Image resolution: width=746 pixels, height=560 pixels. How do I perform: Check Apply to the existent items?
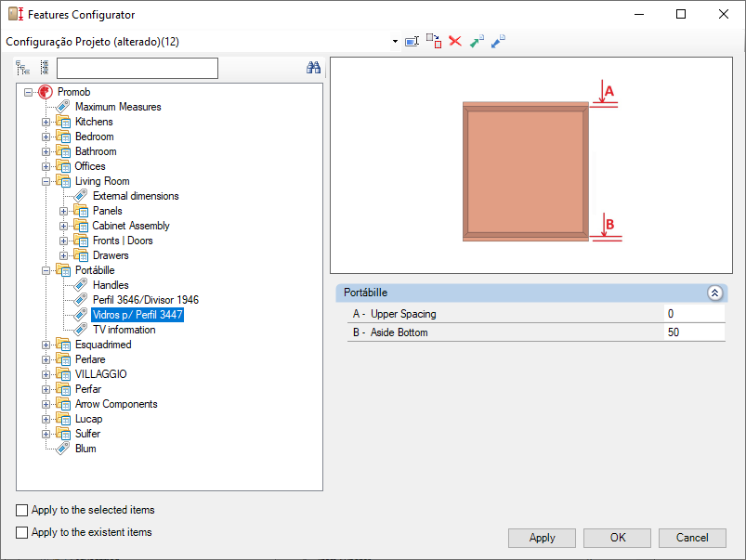coord(22,533)
